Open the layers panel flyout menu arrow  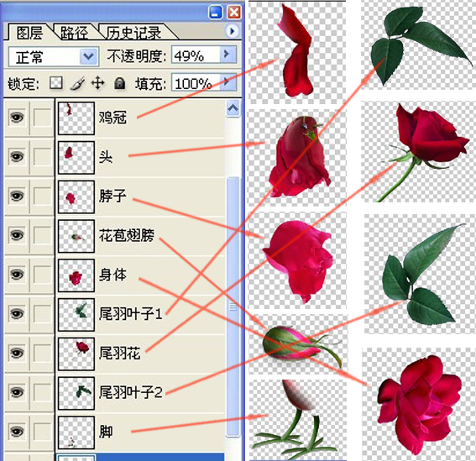click(x=232, y=31)
